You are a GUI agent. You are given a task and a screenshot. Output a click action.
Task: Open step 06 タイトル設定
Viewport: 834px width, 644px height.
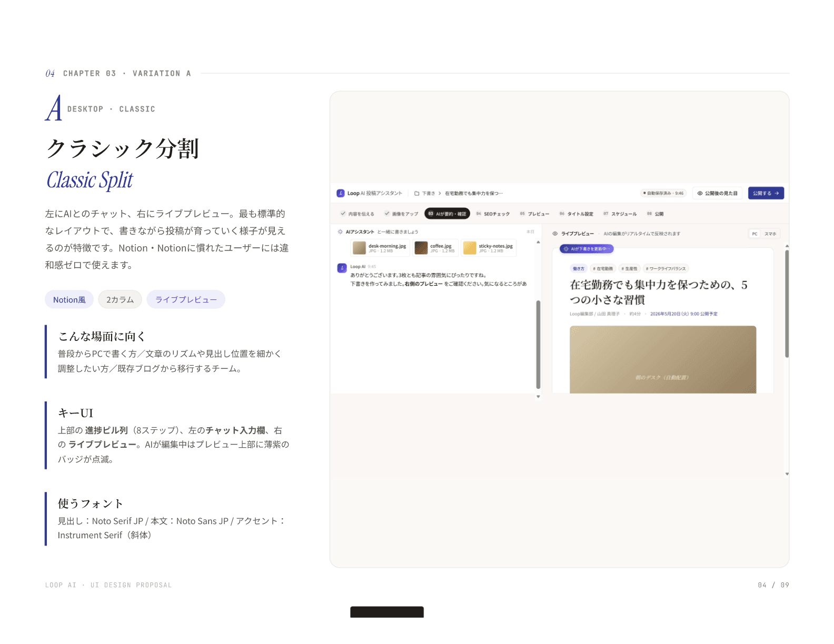[576, 214]
